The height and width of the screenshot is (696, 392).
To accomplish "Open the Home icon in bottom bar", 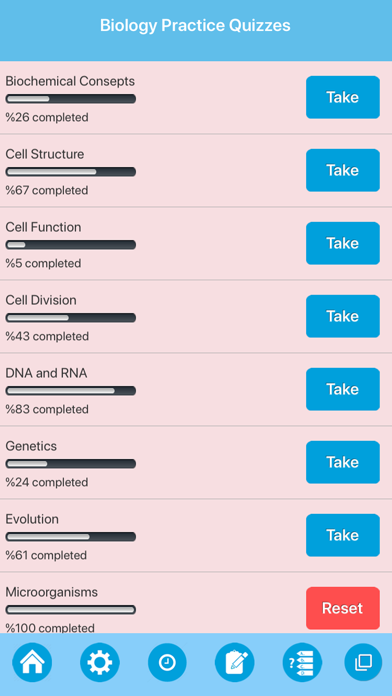I will click(32, 662).
